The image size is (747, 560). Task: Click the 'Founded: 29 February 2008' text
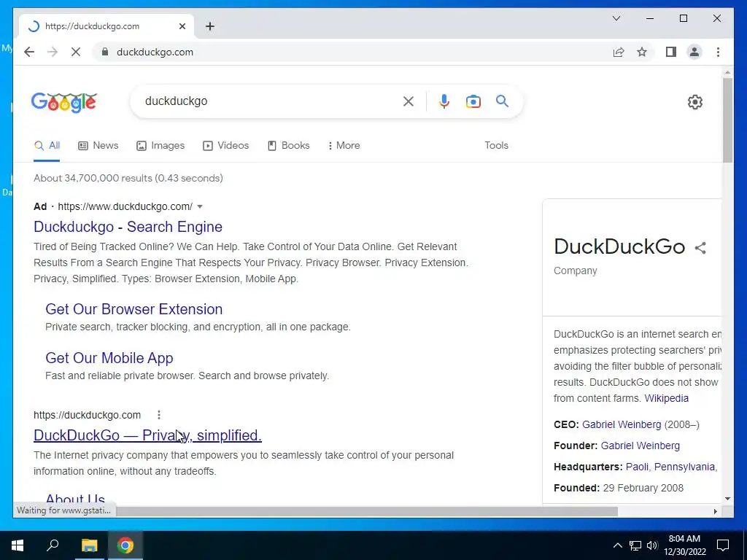pos(619,488)
